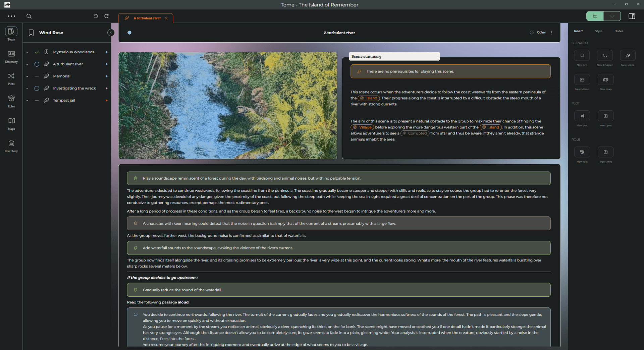Toggle status circle for Investigating the wreck
644x350 pixels.
tap(37, 89)
